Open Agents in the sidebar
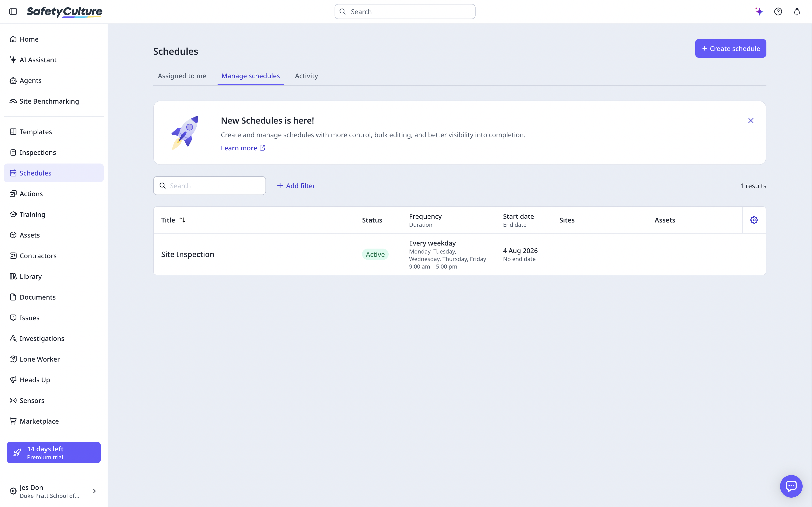 pyautogui.click(x=54, y=81)
